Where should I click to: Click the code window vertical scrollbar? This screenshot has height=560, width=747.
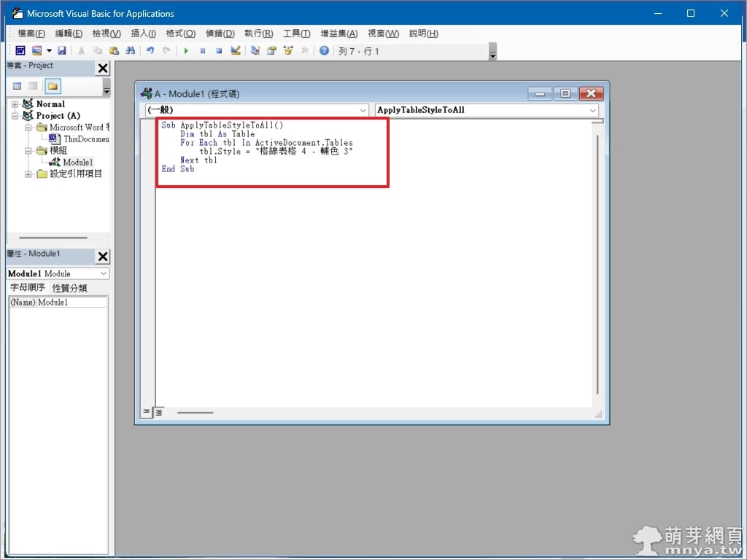(x=597, y=262)
